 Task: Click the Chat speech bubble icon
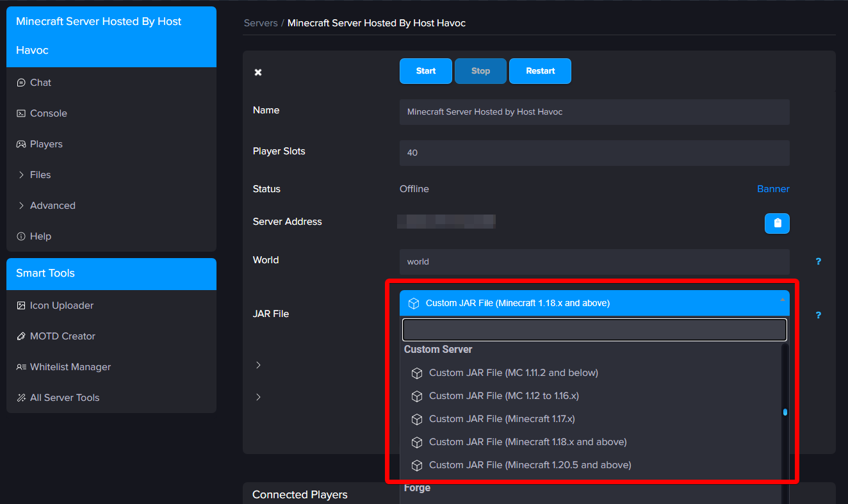tap(21, 83)
